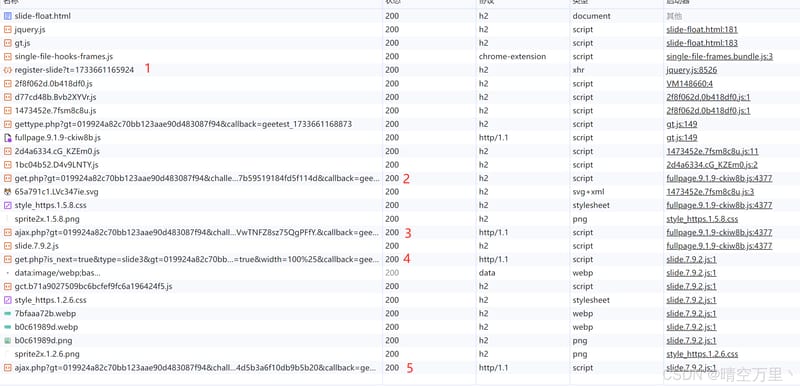Select the gettype.php?gt=019924a82c70bb123 request name
This screenshot has height=388, width=800.
[183, 124]
